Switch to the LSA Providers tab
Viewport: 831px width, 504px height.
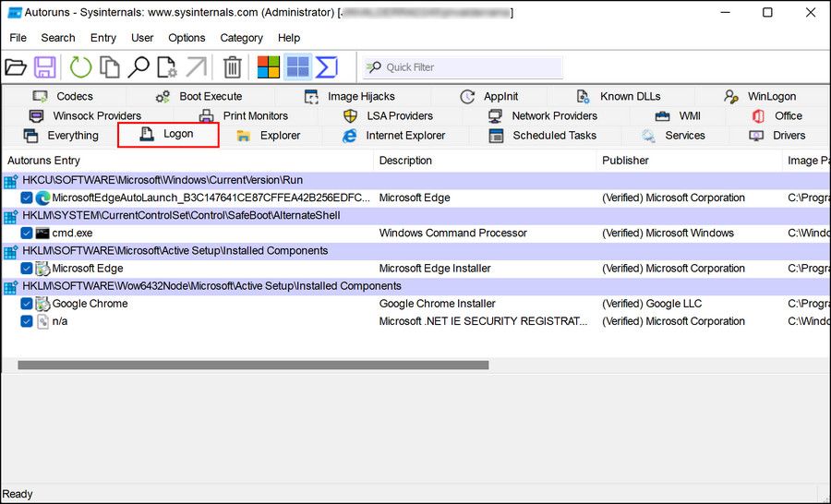point(389,116)
